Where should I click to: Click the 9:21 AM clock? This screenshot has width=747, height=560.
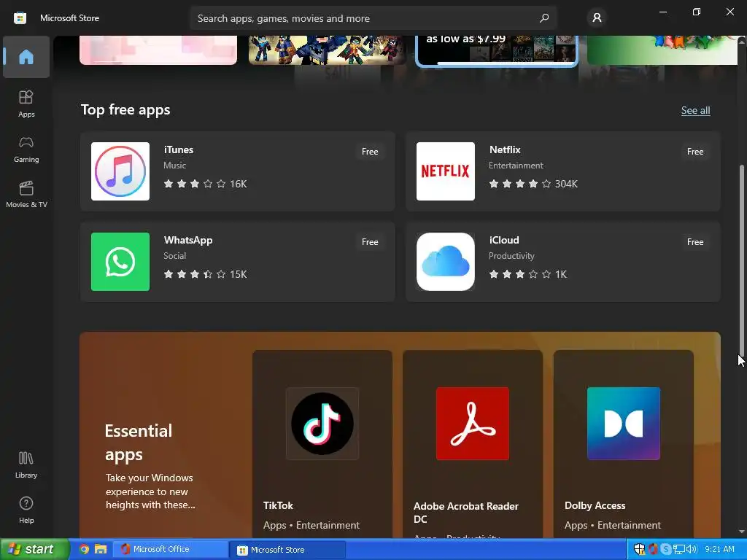pyautogui.click(x=720, y=550)
